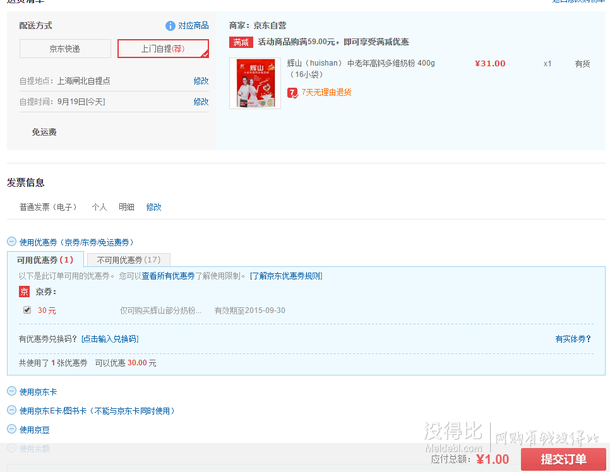
Task: Click the blue info icon beside 对应商品
Action: [170, 26]
